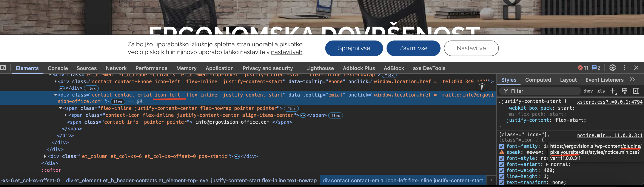
Task: Click the blue issues message badge
Action: pyautogui.click(x=596, y=68)
